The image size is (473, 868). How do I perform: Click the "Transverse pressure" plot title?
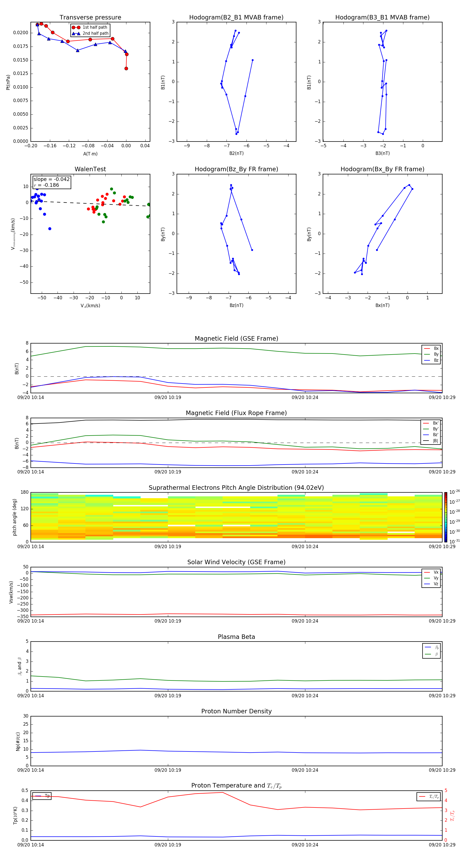[90, 18]
